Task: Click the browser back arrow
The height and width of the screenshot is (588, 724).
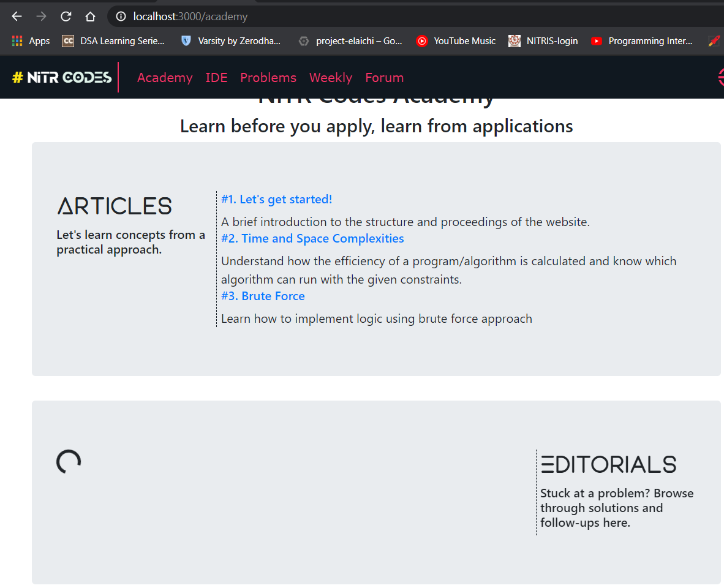Action: click(17, 17)
